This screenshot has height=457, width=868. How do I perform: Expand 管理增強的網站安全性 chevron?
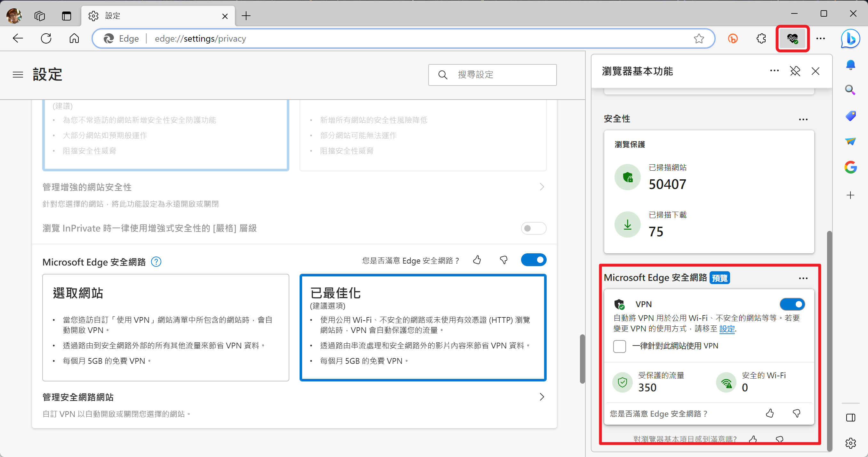542,187
